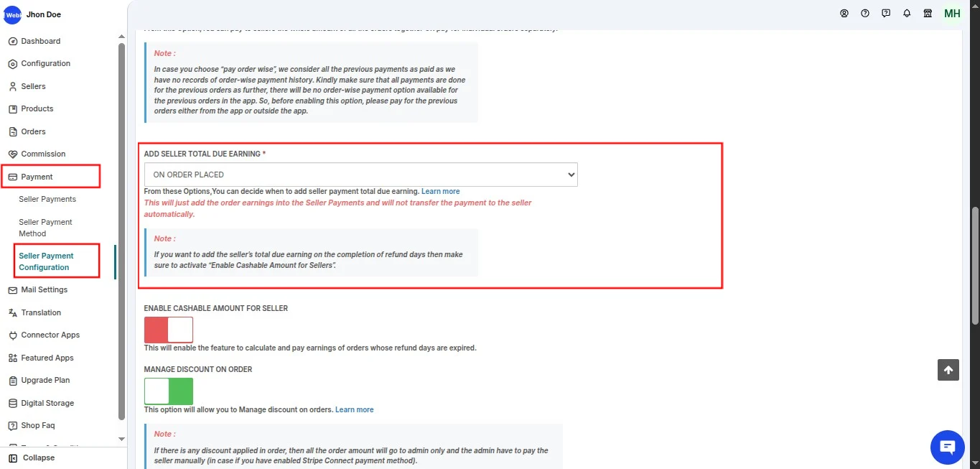Viewport: 980px width, 469px height.
Task: Open the user profile icon in header
Action: click(844, 13)
